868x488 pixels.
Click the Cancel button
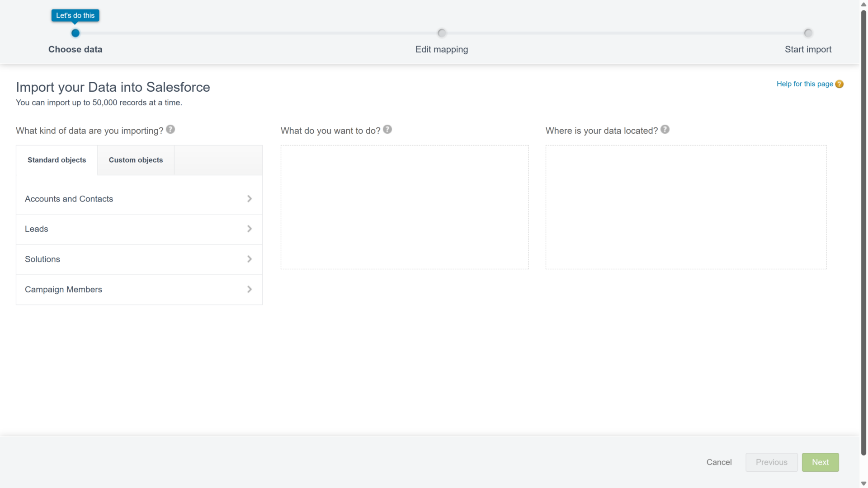click(719, 462)
